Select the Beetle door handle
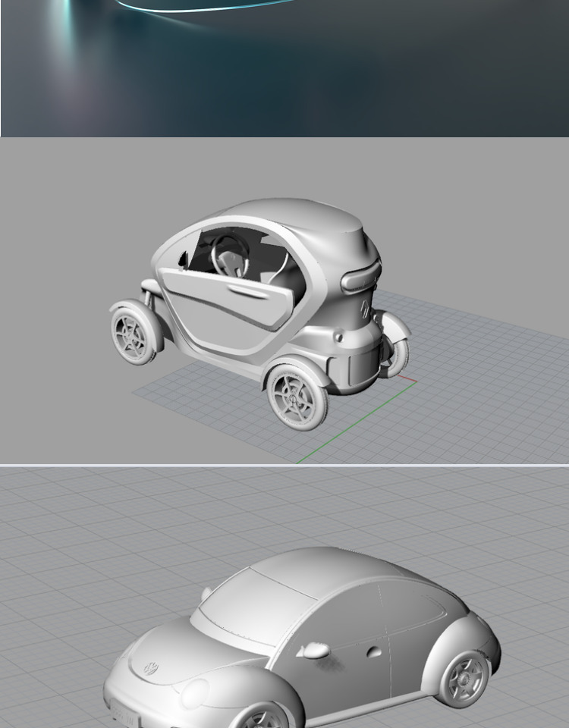Image resolution: width=569 pixels, height=728 pixels. tap(373, 651)
